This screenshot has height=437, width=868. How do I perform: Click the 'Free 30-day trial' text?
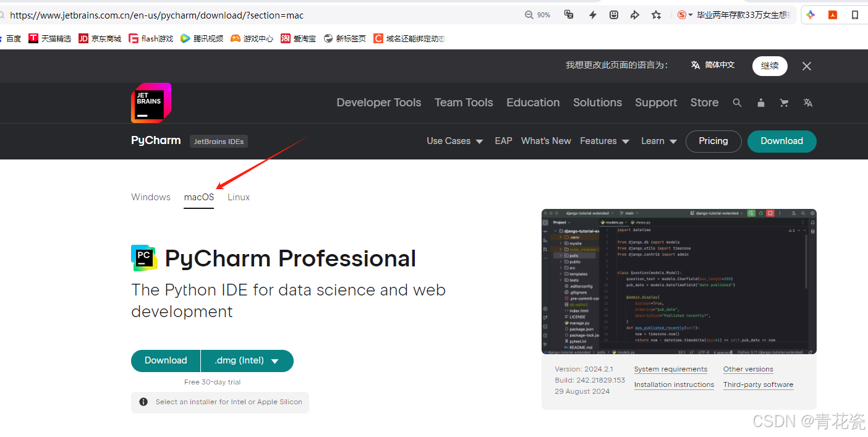pyautogui.click(x=212, y=382)
